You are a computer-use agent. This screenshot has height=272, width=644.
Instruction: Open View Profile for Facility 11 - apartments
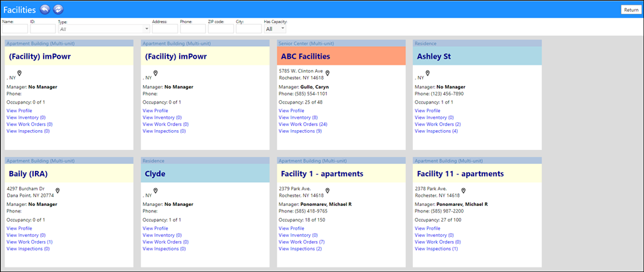click(427, 228)
